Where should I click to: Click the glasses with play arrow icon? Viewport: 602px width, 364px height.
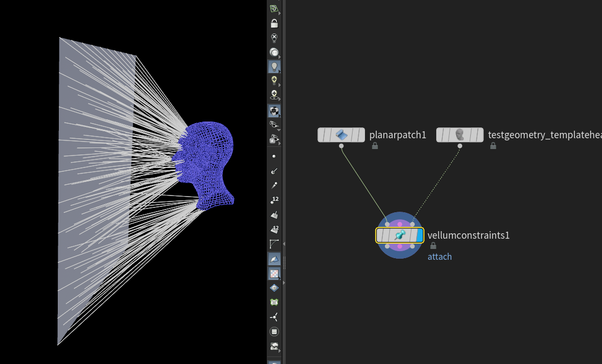coord(274,139)
